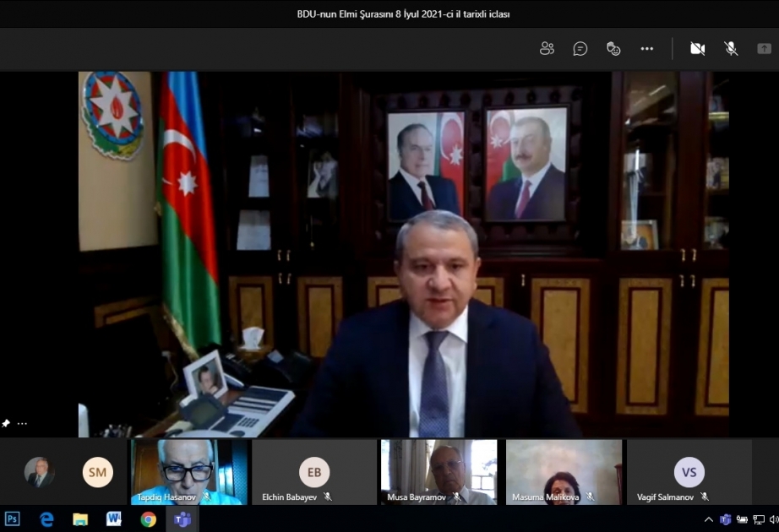Show the participants panel
Viewport: 779px width, 532px height.
547,48
